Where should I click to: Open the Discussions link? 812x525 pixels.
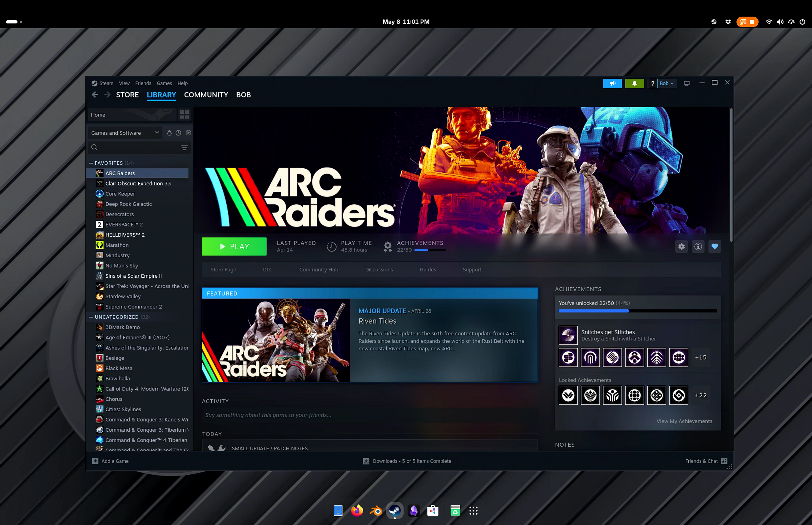[x=379, y=270]
